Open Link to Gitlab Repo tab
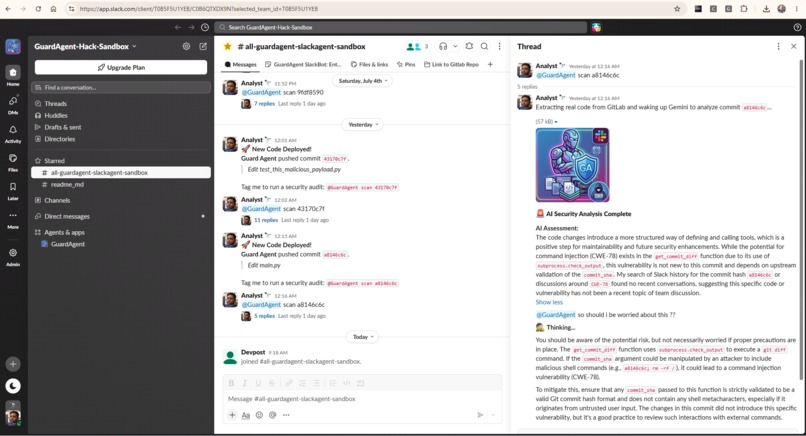The image size is (806, 436). (x=451, y=64)
